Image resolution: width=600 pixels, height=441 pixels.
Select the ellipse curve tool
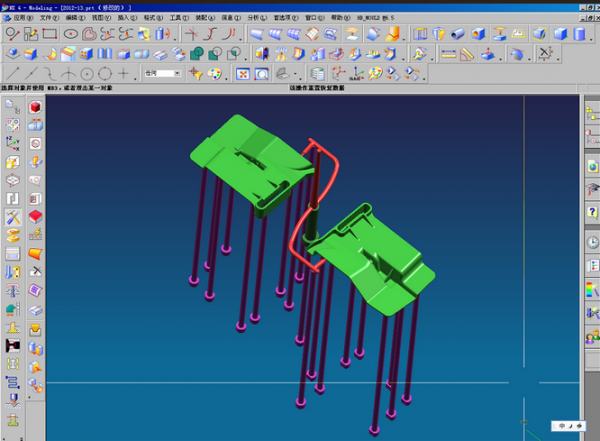tap(70, 34)
